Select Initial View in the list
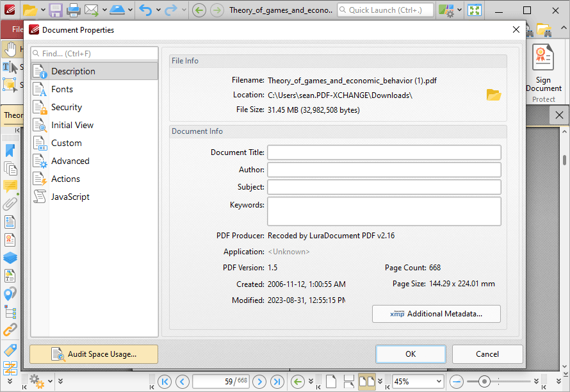Viewport: 570px width, 392px height. [x=95, y=125]
